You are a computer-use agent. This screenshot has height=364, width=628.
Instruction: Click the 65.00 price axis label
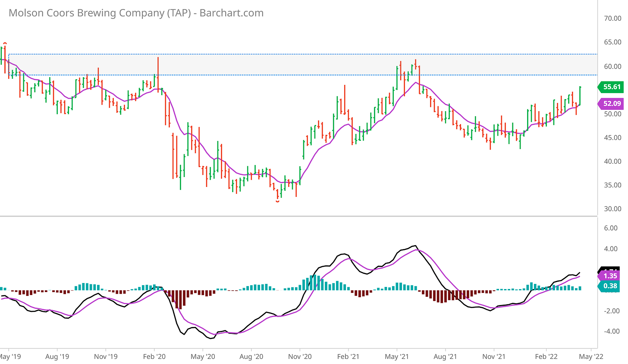tap(613, 43)
